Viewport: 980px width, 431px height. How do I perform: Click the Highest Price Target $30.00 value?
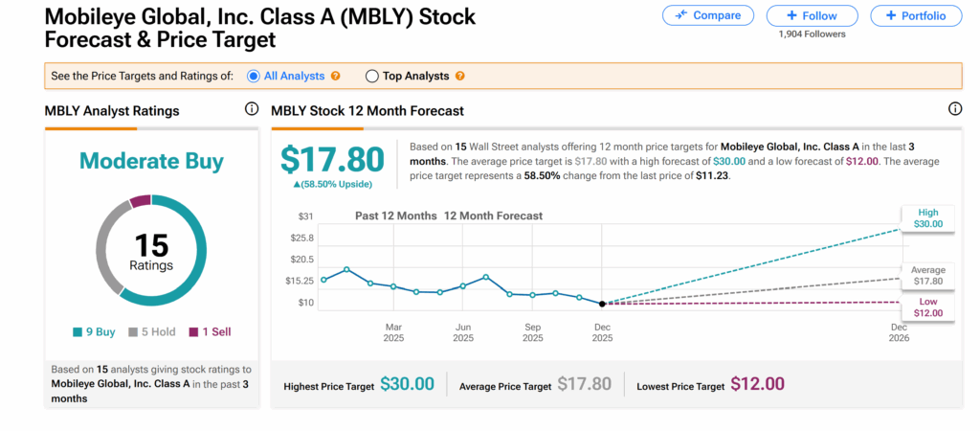click(407, 384)
